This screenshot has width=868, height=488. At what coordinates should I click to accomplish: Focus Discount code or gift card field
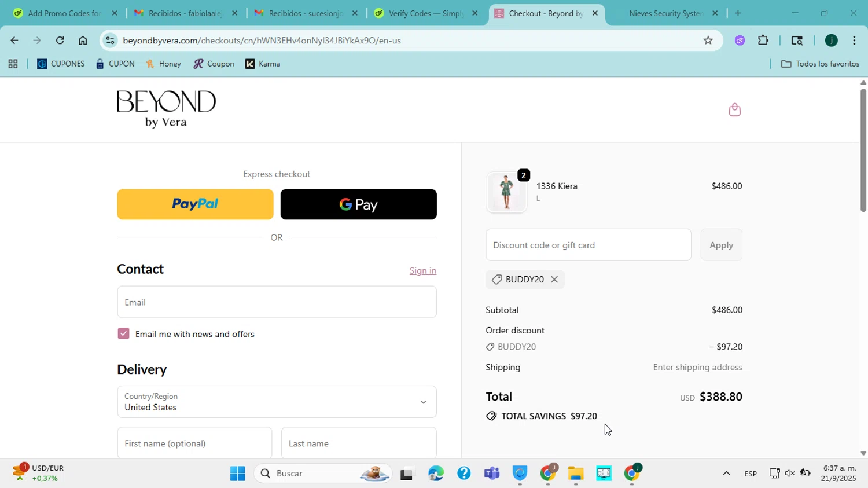tap(589, 245)
